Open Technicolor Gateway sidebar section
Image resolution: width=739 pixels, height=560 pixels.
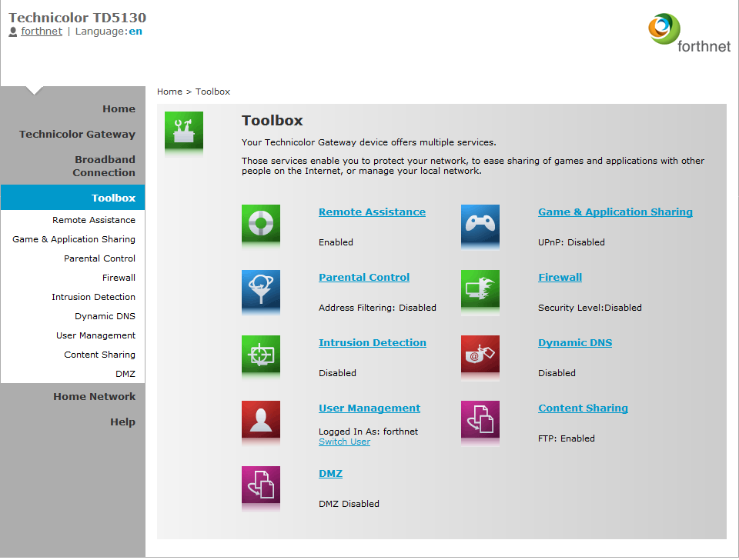[77, 134]
